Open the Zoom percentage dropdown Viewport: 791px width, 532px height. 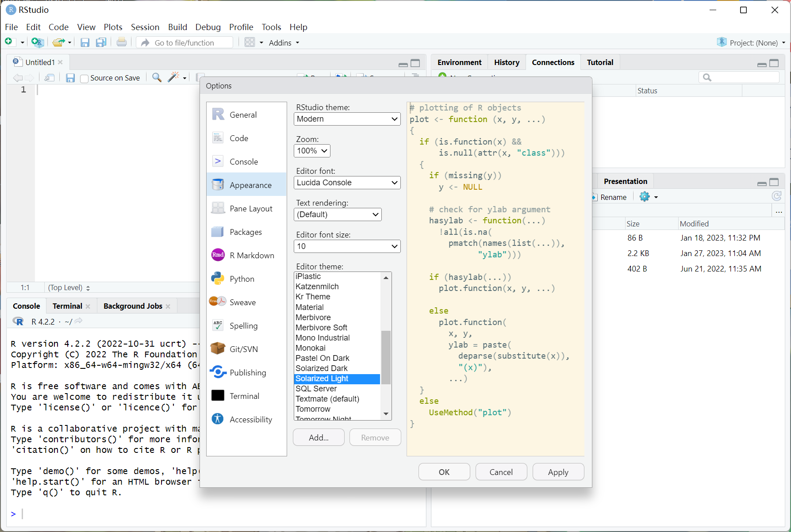312,151
